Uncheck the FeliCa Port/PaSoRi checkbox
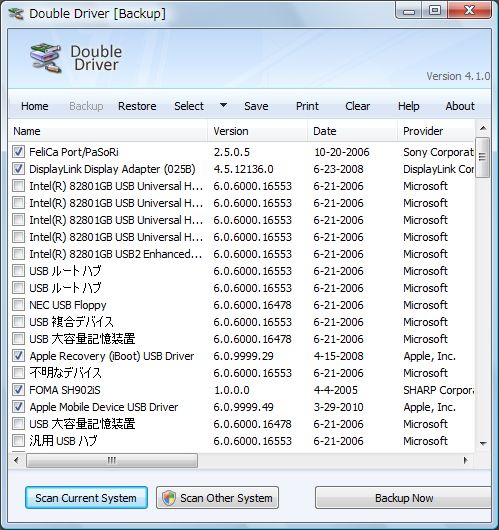 tap(18, 151)
